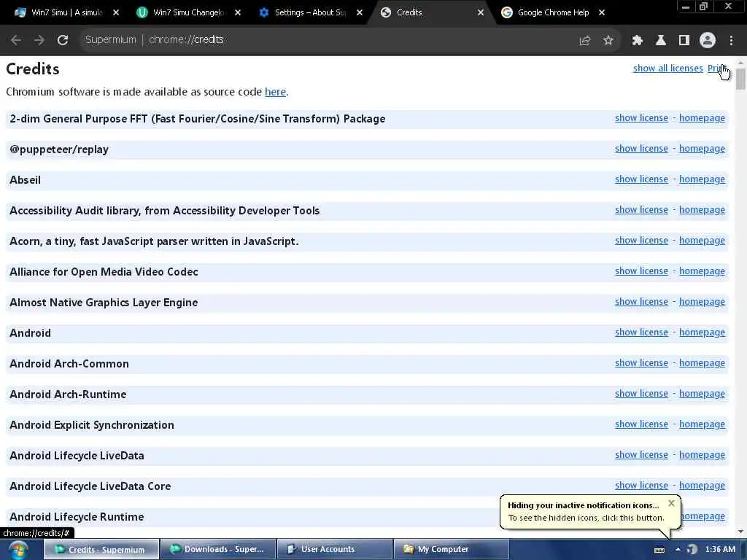Open Almost Native Graphics Layer Engine homepage
Viewport: 747px width, 560px height.
point(702,302)
